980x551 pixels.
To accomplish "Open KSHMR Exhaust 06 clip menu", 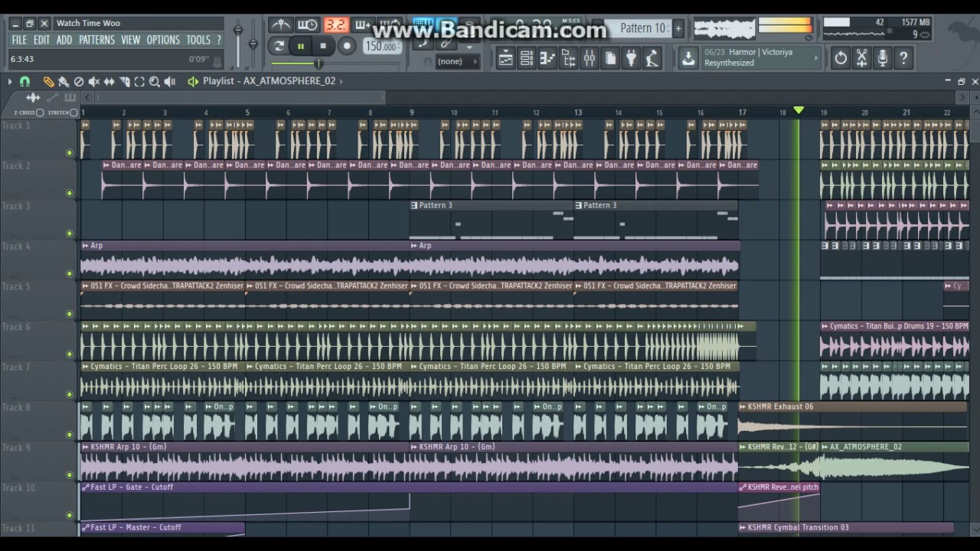I will (x=743, y=406).
